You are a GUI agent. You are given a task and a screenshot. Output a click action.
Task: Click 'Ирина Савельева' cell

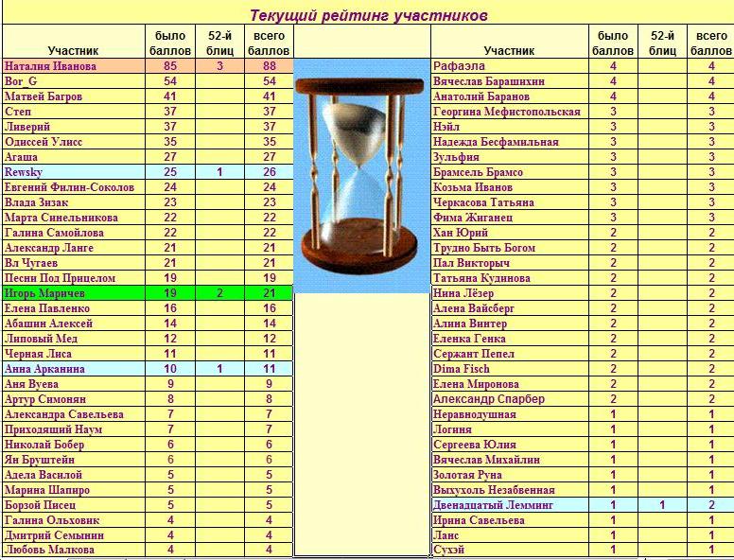pos(509,520)
